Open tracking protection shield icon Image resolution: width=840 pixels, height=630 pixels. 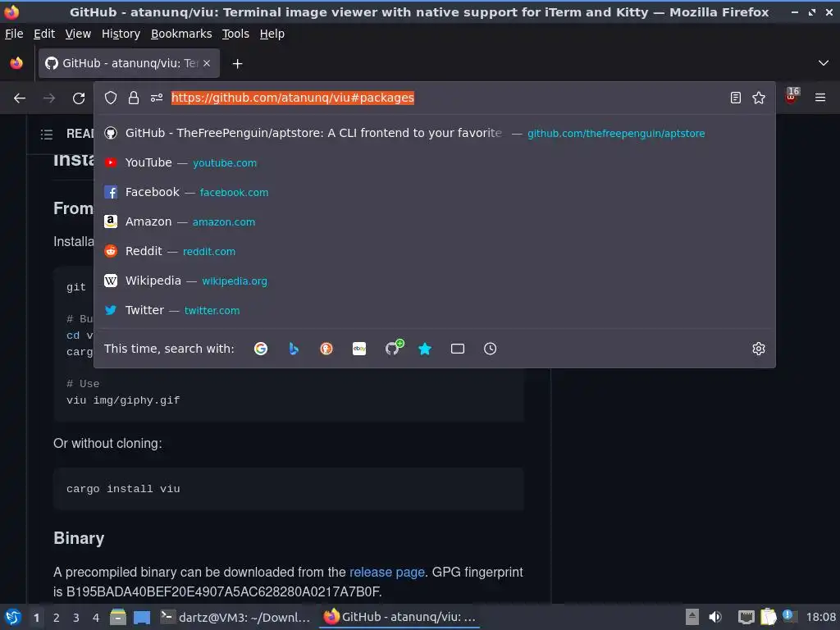(111, 98)
